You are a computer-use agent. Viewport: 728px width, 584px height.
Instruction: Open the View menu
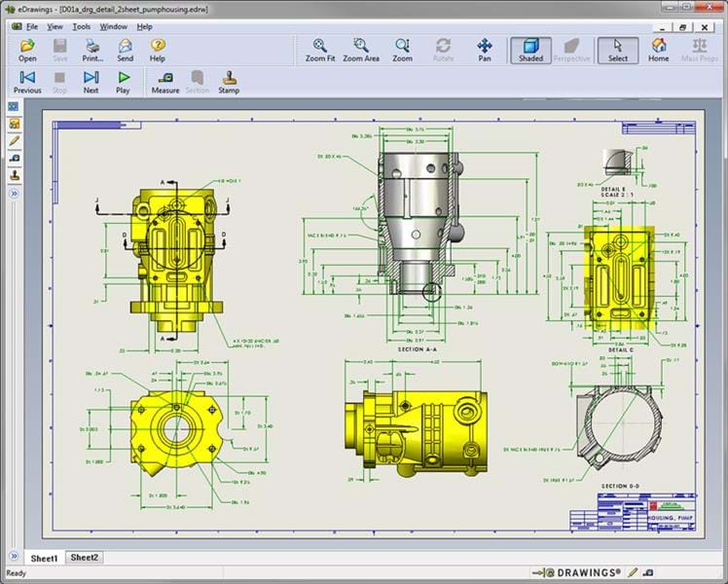[x=55, y=26]
